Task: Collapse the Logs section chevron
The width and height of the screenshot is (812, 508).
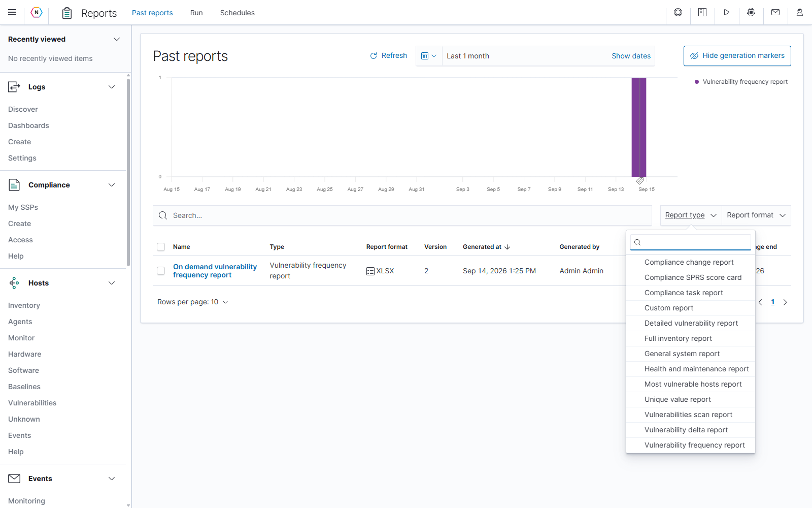Action: click(112, 87)
